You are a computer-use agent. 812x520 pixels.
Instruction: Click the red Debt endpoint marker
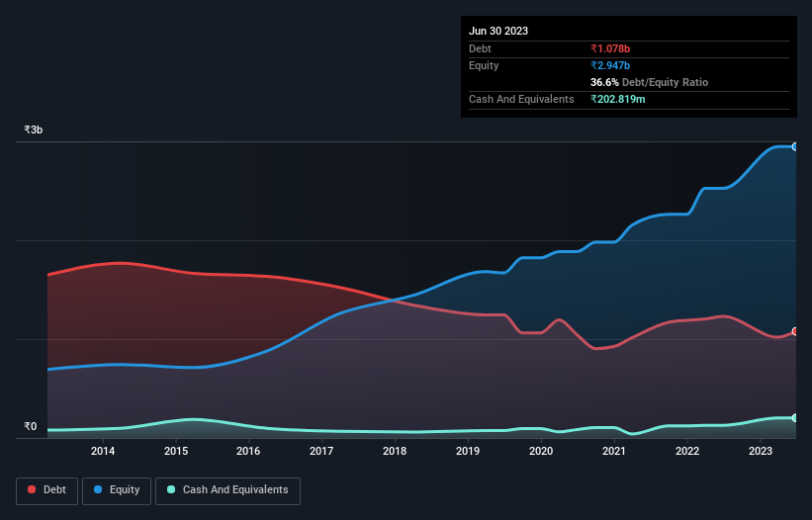coord(795,331)
